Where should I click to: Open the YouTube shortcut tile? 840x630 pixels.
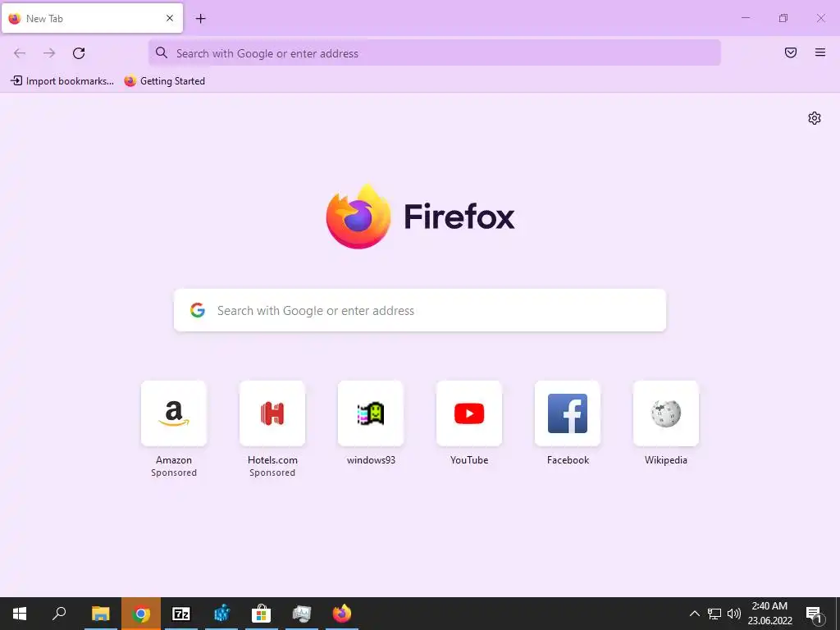pos(469,413)
